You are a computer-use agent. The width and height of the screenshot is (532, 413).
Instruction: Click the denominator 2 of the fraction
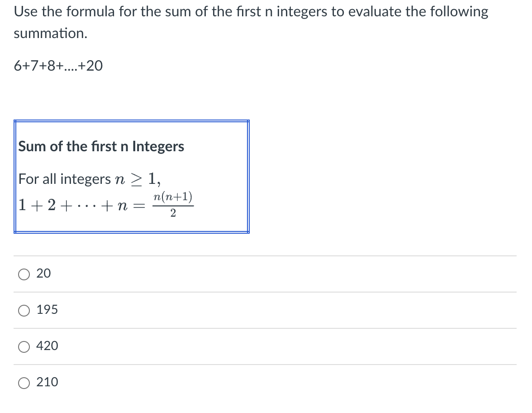coord(173,213)
